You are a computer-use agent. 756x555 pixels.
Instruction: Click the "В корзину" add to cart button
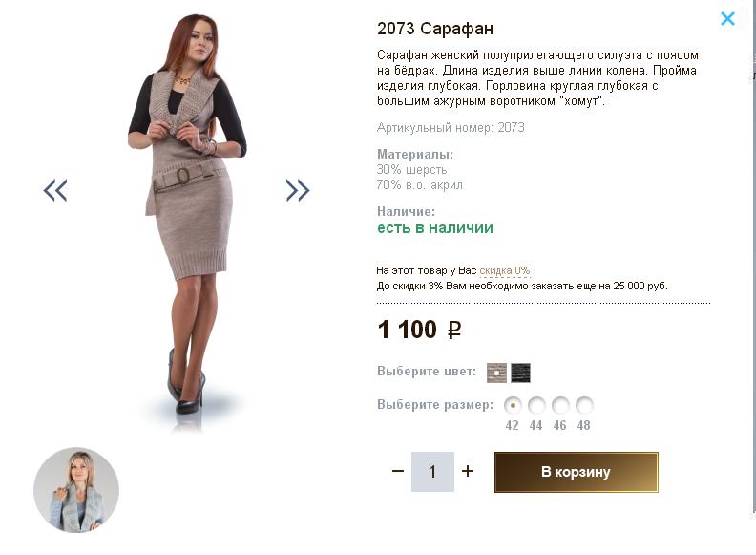tap(576, 472)
